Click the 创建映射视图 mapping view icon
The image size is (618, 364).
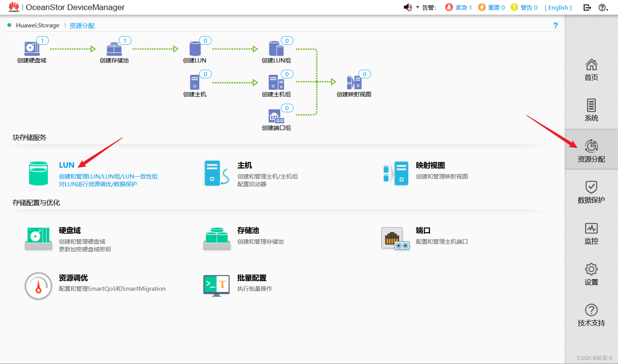pyautogui.click(x=354, y=82)
